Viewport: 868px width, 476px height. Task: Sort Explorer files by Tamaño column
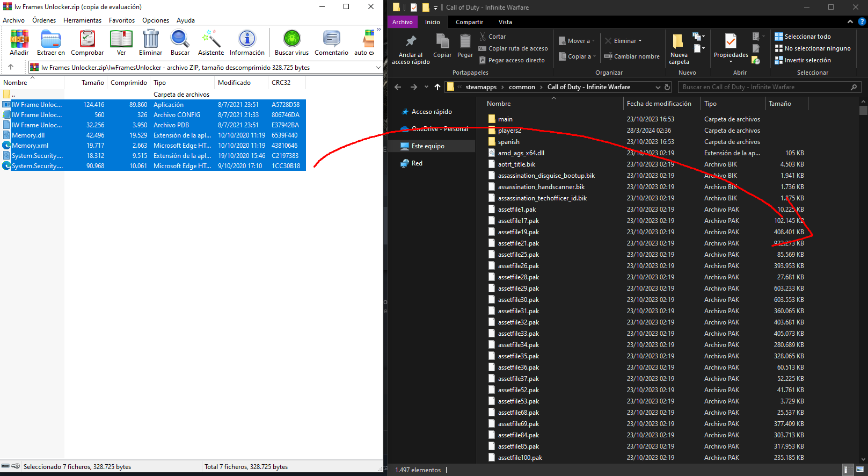(x=786, y=104)
